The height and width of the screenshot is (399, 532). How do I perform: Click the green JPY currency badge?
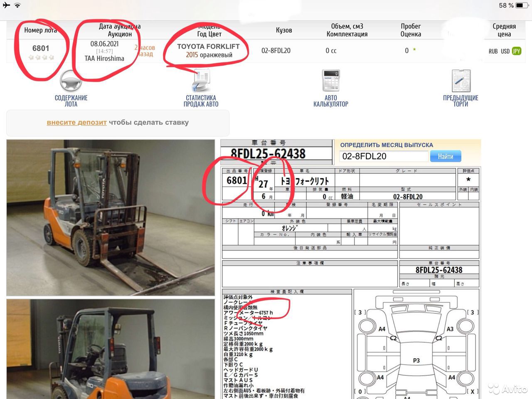click(517, 51)
